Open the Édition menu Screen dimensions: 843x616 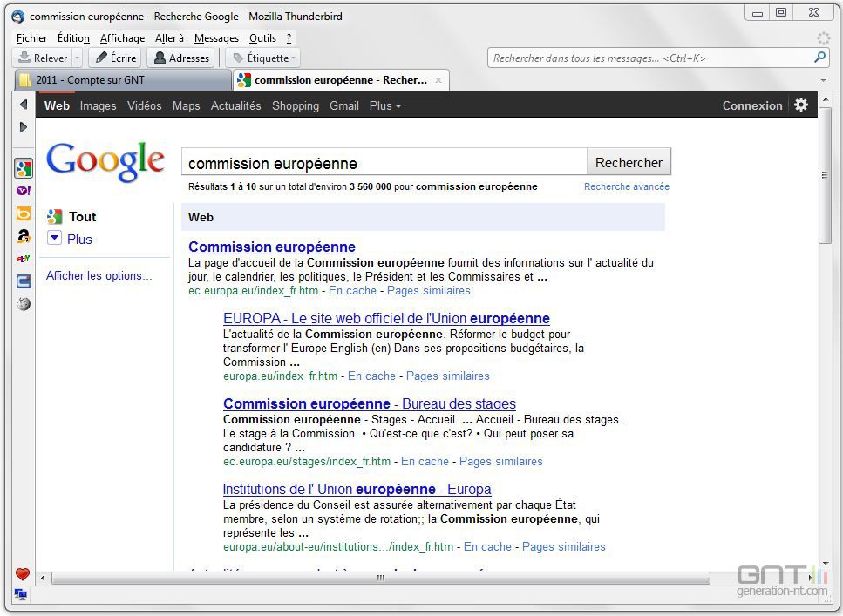point(73,38)
